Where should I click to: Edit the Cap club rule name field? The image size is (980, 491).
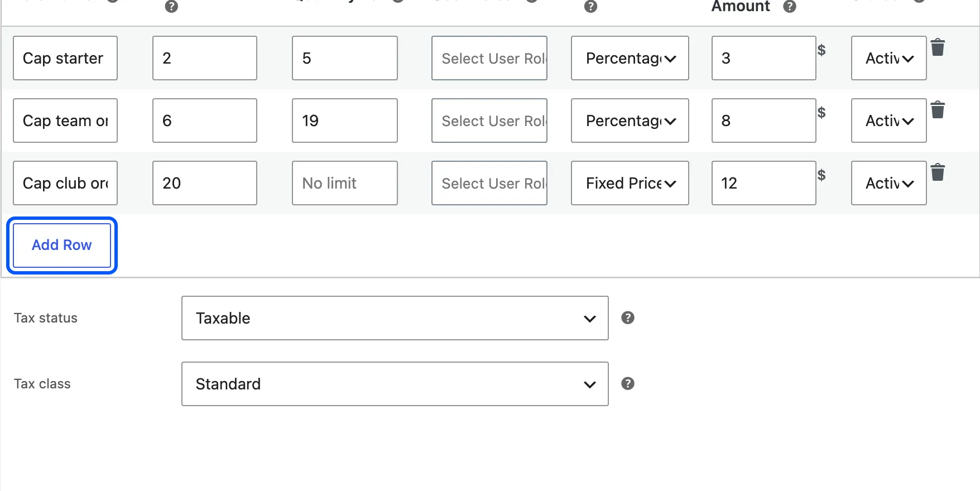click(65, 183)
